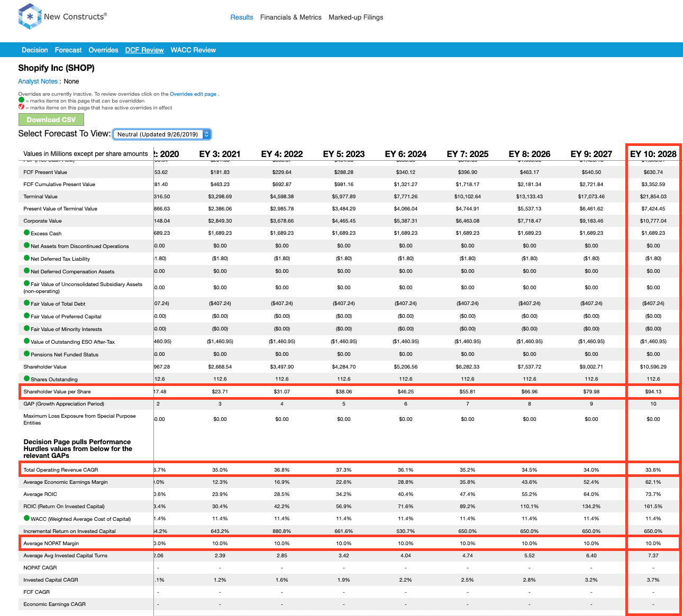Image resolution: width=683 pixels, height=616 pixels.
Task: Click the 643.2% Incremental Return on Invested Capital cell
Action: 220,531
